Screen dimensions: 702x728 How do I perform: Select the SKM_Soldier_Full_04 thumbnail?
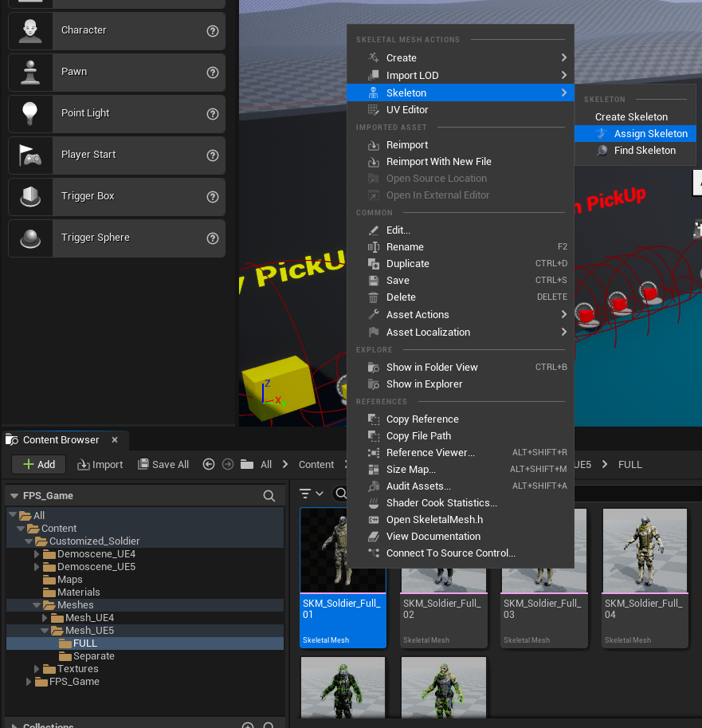(x=645, y=550)
